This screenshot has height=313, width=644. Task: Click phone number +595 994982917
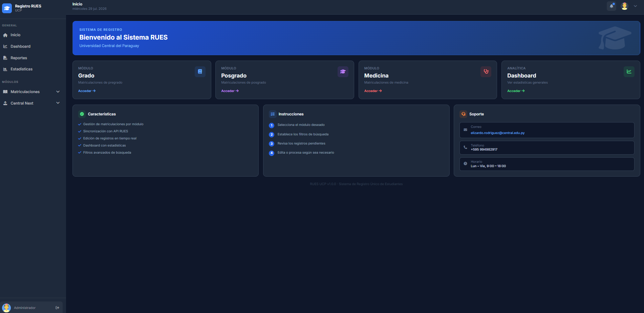click(x=484, y=150)
